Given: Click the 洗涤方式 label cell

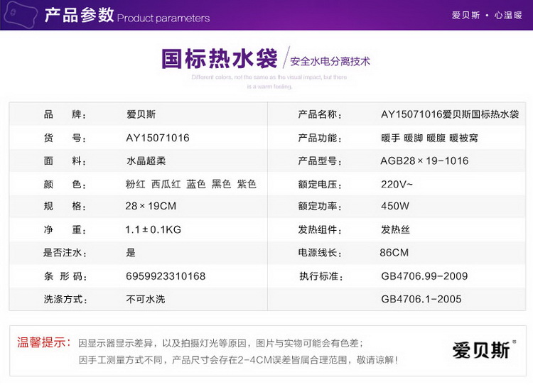Looking at the screenshot, I should pos(65,299).
